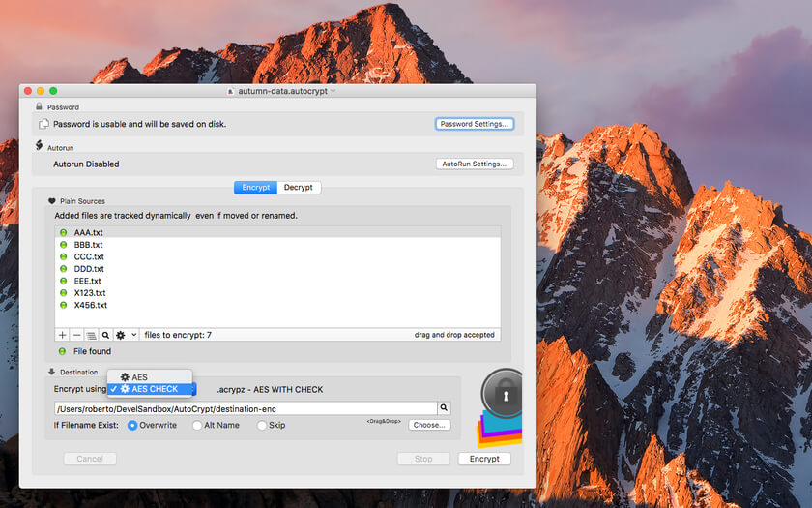812x508 pixels.
Task: Click the destination path input field
Action: click(246, 408)
